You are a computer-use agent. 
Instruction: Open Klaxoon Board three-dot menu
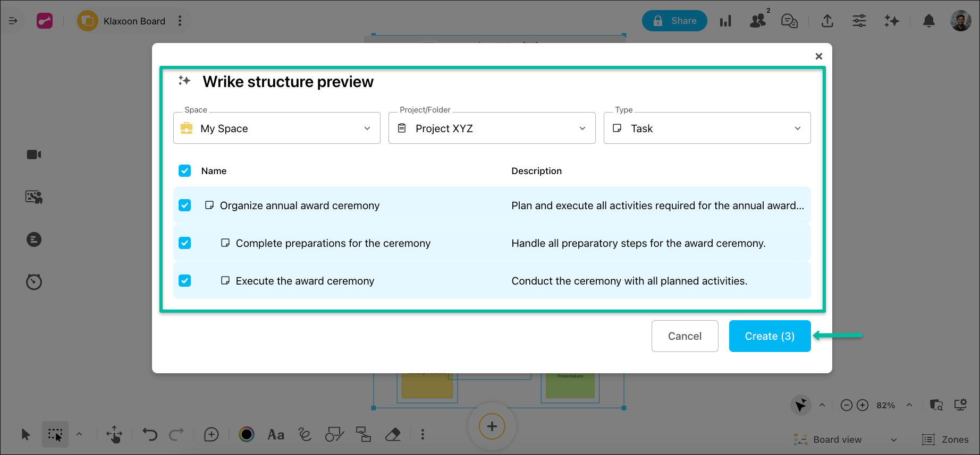(180, 21)
